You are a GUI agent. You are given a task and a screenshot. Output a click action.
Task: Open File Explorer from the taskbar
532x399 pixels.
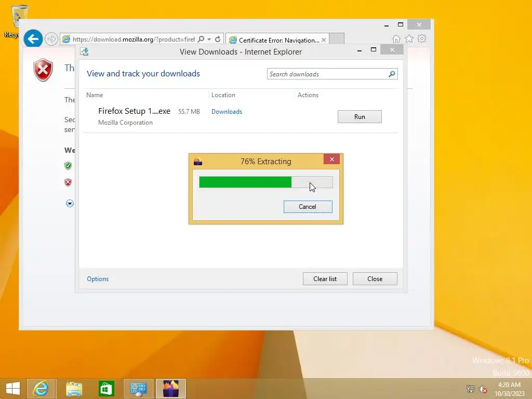(x=74, y=389)
